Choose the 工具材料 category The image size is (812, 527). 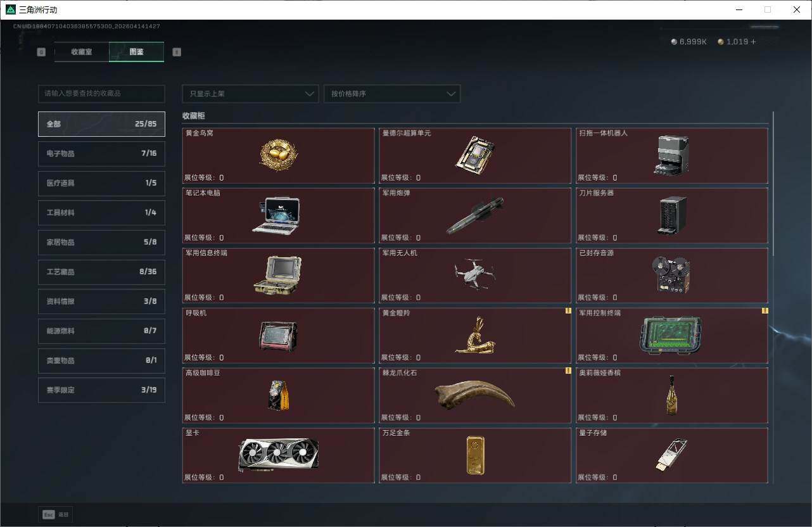(x=101, y=213)
